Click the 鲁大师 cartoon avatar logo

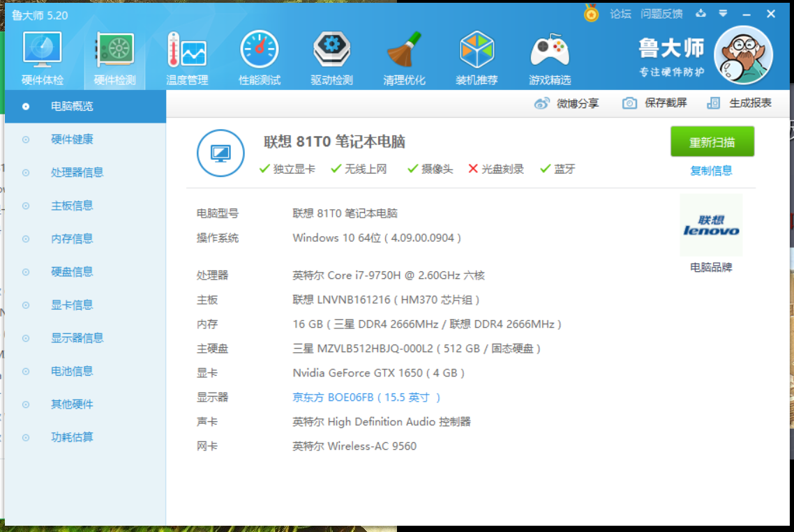[743, 55]
